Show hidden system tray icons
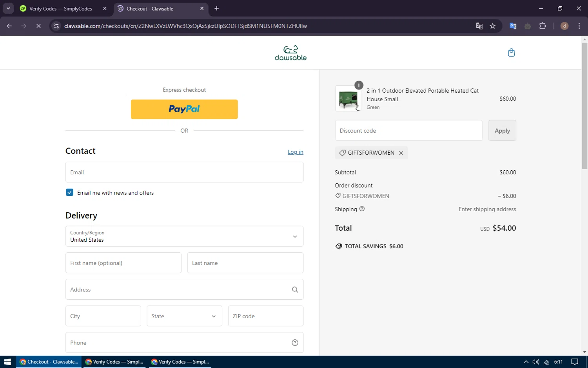Image resolution: width=588 pixels, height=368 pixels. (526, 362)
